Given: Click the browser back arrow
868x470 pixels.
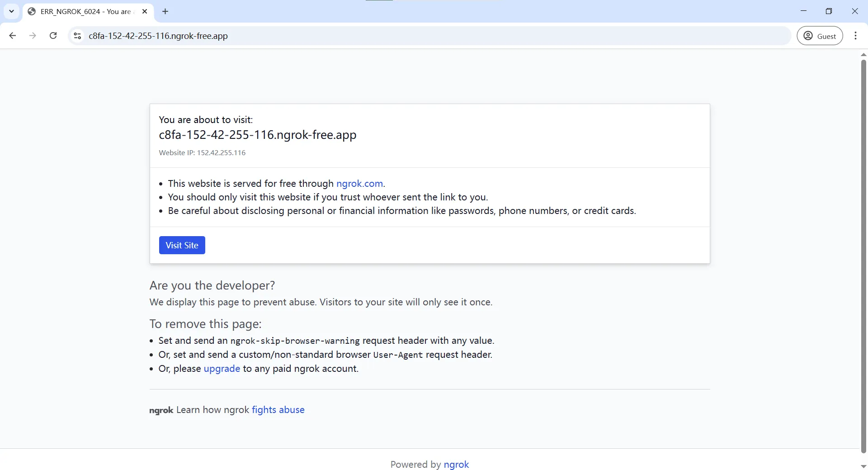Looking at the screenshot, I should coord(13,36).
